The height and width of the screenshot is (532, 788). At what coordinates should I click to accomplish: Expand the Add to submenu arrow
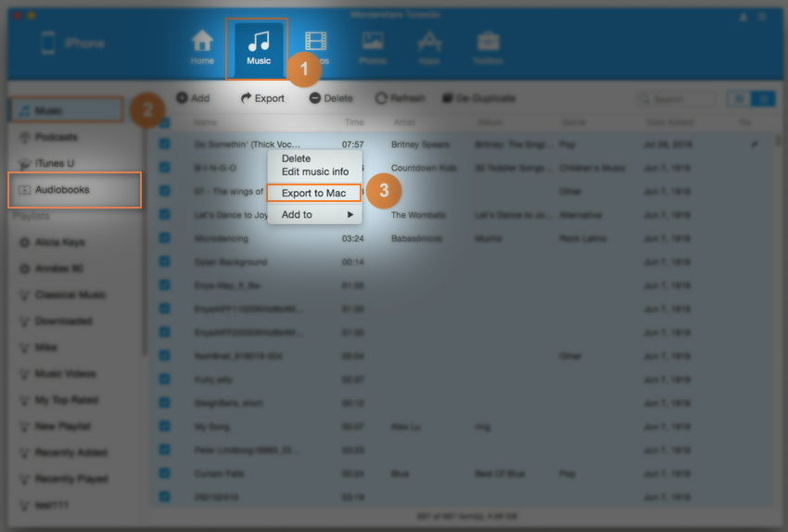pos(350,215)
